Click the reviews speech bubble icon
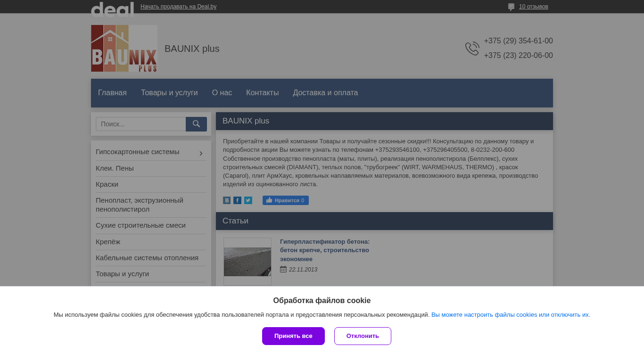644x362 pixels. coord(511,7)
